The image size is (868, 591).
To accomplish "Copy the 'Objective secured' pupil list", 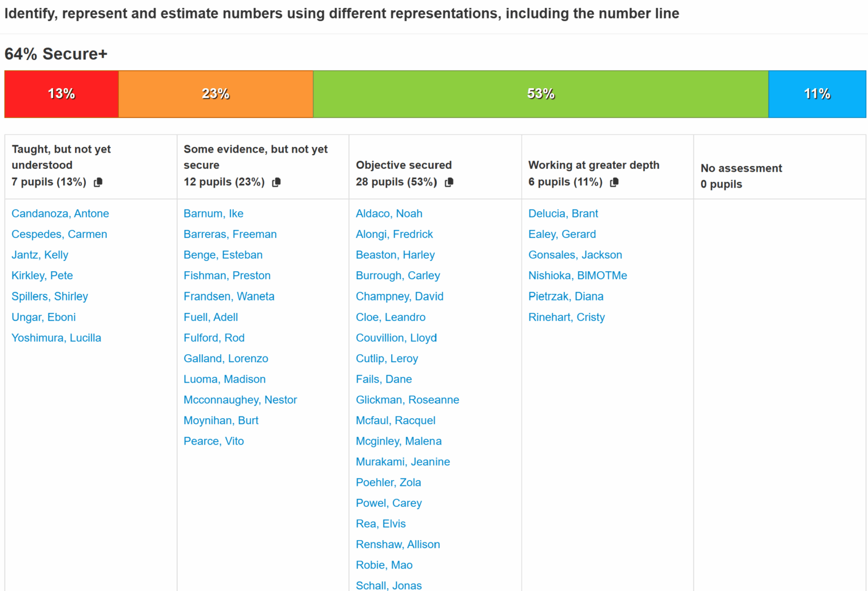I will pos(449,182).
